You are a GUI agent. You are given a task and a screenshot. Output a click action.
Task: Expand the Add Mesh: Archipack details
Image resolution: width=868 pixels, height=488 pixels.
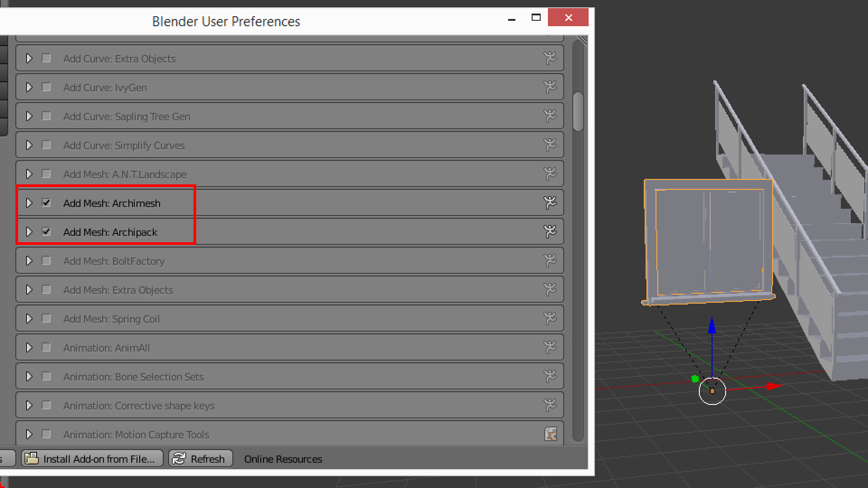tap(29, 232)
